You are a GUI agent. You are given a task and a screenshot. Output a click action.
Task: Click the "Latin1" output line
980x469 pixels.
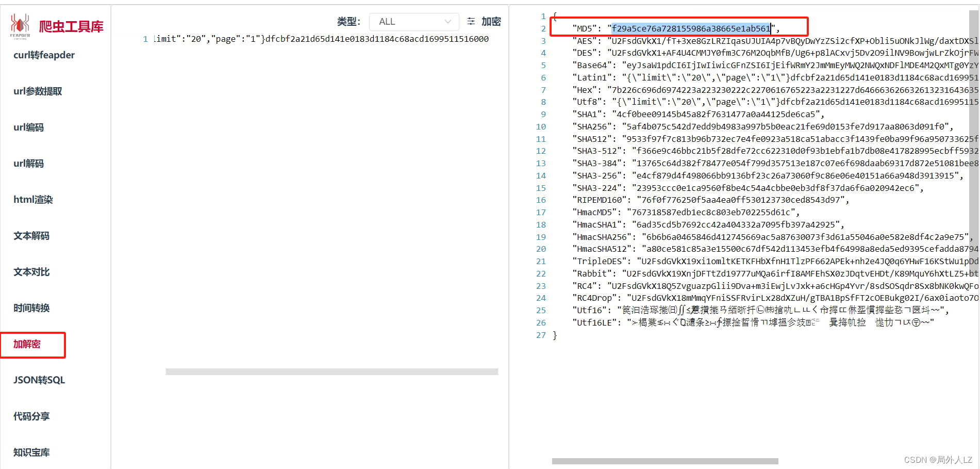coord(775,78)
